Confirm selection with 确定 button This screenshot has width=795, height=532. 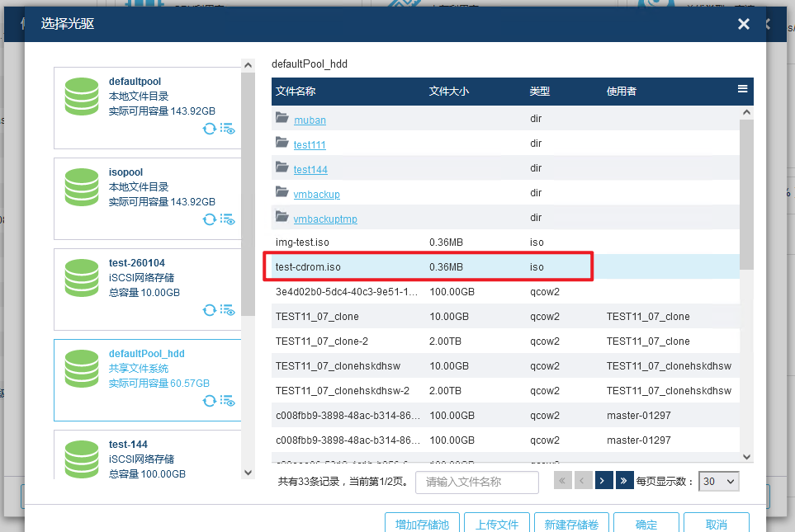click(646, 524)
